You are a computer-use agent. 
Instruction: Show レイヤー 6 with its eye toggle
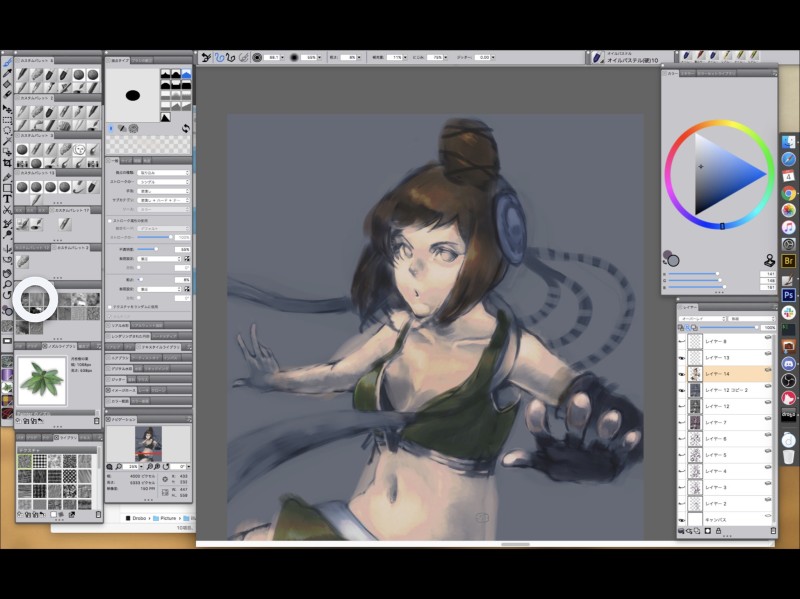(x=682, y=439)
